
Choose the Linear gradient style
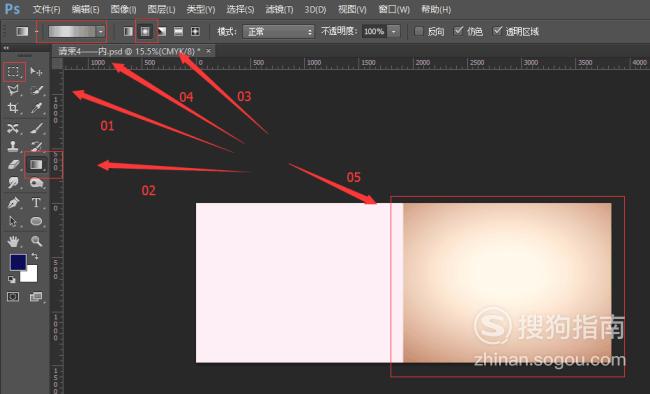pos(129,32)
